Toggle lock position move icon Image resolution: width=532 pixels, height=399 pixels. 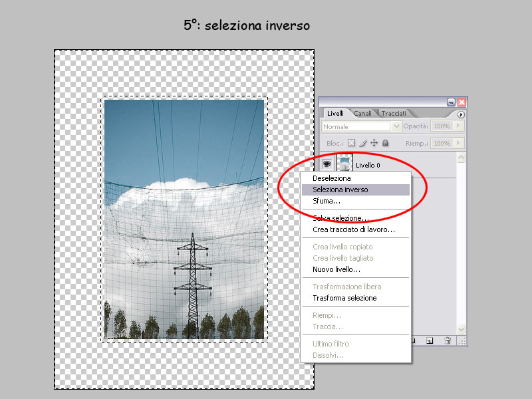[374, 143]
